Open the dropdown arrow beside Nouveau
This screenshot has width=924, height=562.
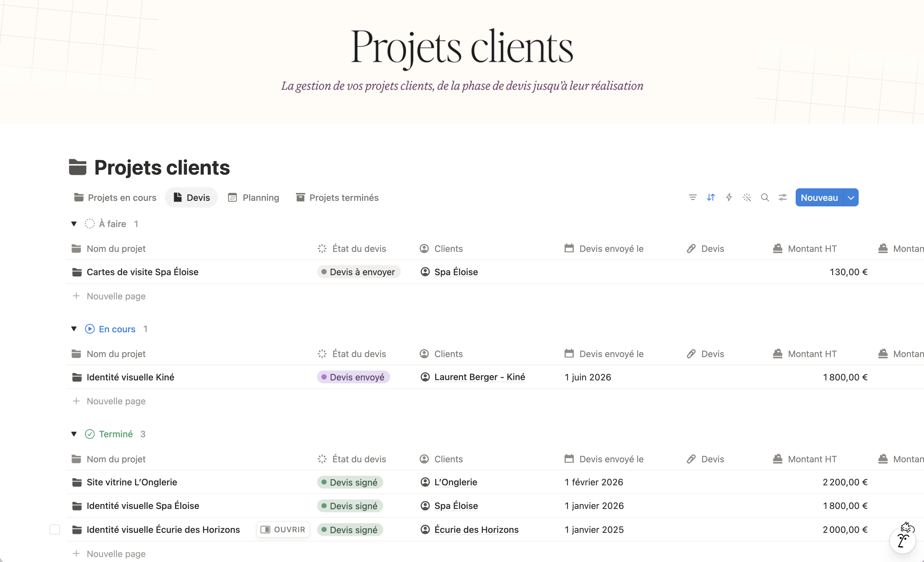click(x=851, y=197)
